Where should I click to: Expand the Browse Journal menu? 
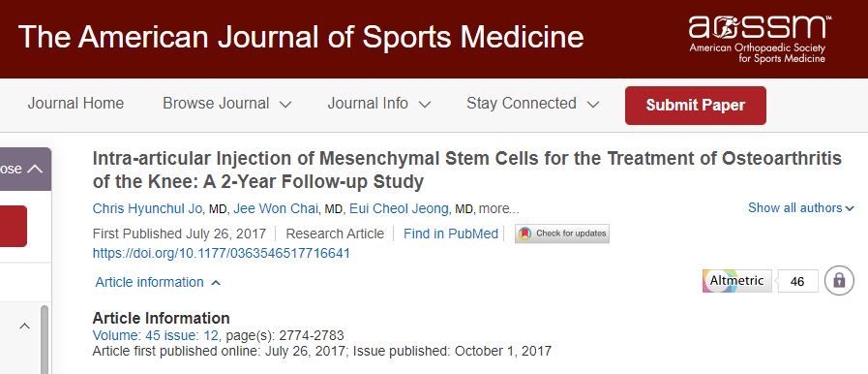point(227,104)
